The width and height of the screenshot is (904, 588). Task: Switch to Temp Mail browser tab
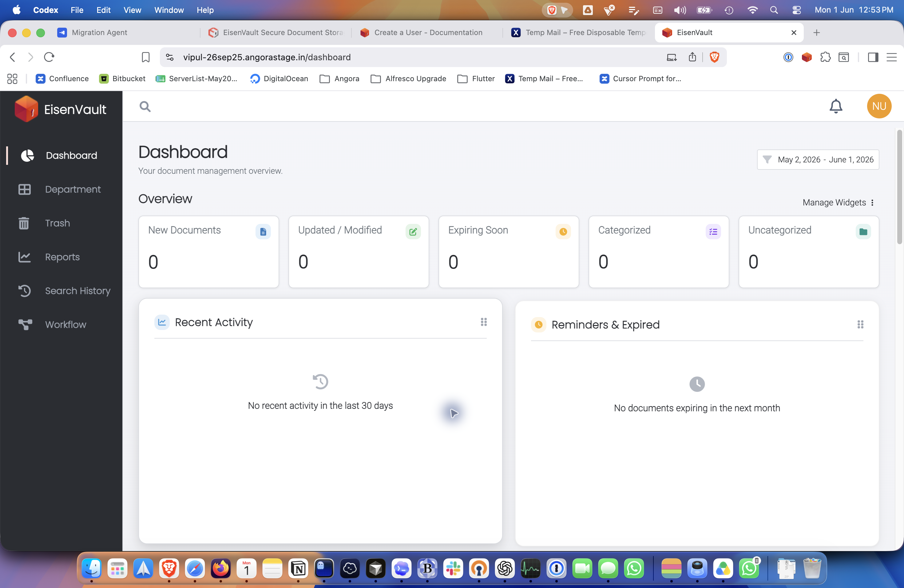(x=578, y=33)
